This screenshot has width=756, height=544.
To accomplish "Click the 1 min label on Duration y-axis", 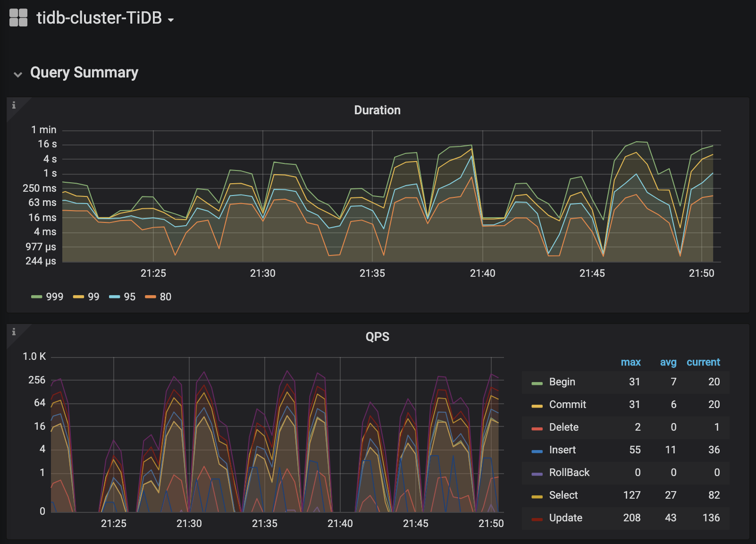I will [44, 129].
